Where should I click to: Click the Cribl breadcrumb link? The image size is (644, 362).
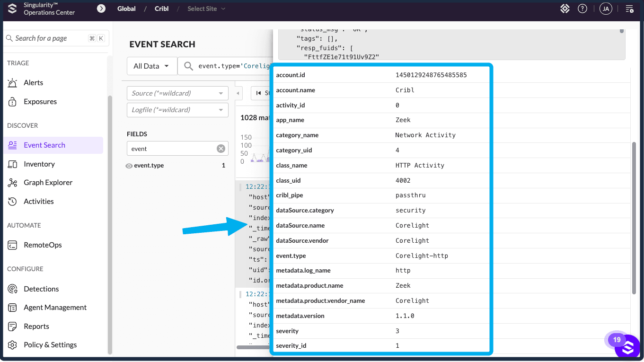[x=161, y=9]
